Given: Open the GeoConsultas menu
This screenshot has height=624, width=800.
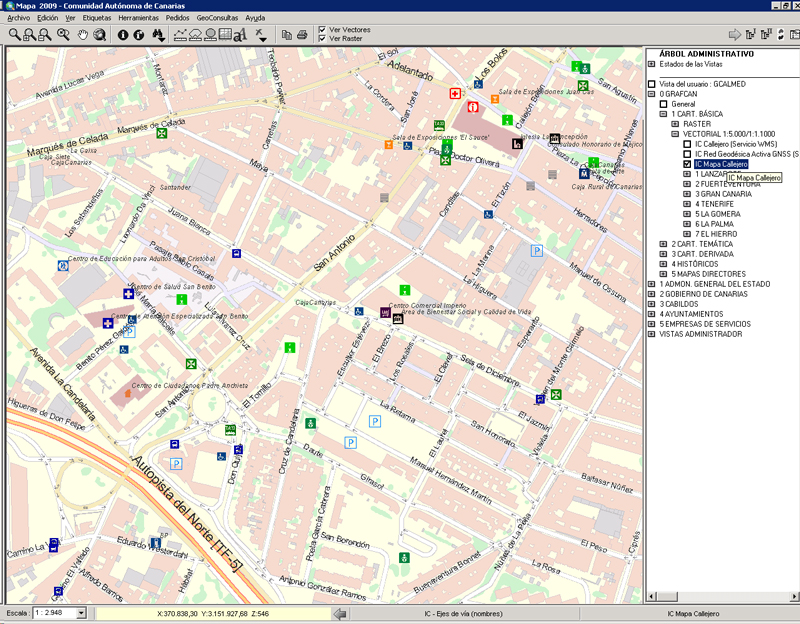Looking at the screenshot, I should click(217, 18).
